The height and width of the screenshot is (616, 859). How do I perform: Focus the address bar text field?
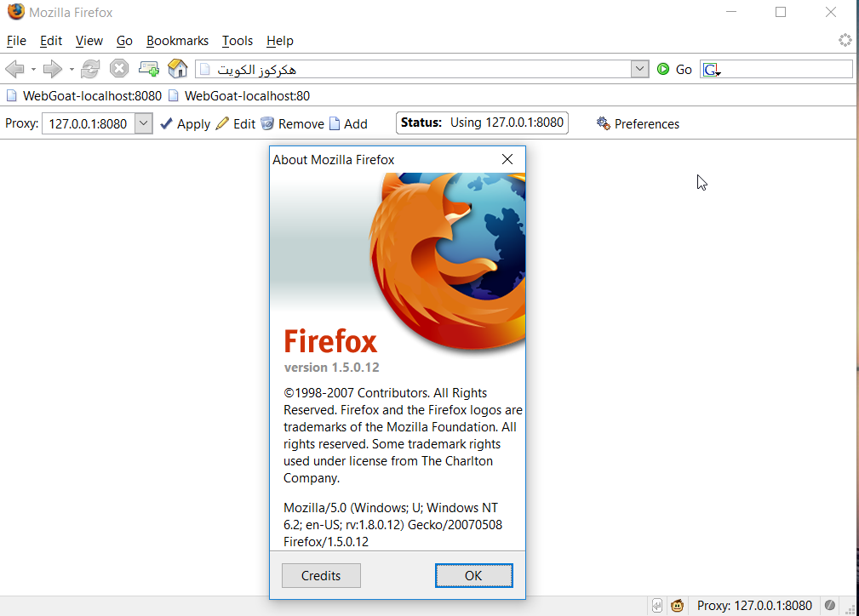(x=421, y=70)
